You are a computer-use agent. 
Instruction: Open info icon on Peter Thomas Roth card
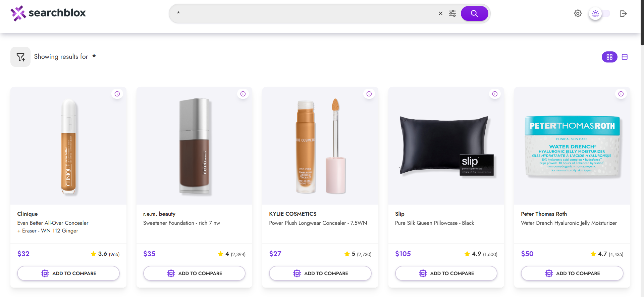(x=621, y=94)
